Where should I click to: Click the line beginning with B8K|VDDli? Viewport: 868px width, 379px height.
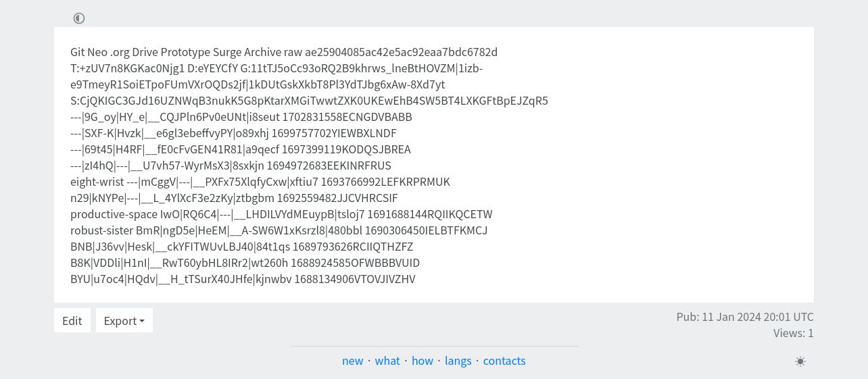[245, 263]
